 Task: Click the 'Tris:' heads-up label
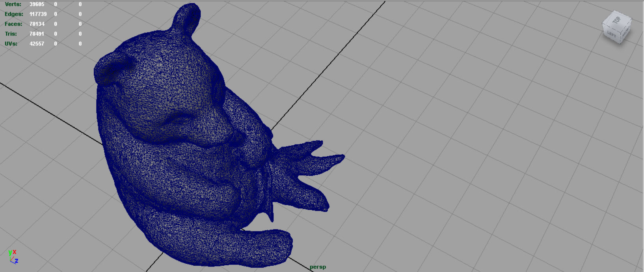(x=11, y=34)
